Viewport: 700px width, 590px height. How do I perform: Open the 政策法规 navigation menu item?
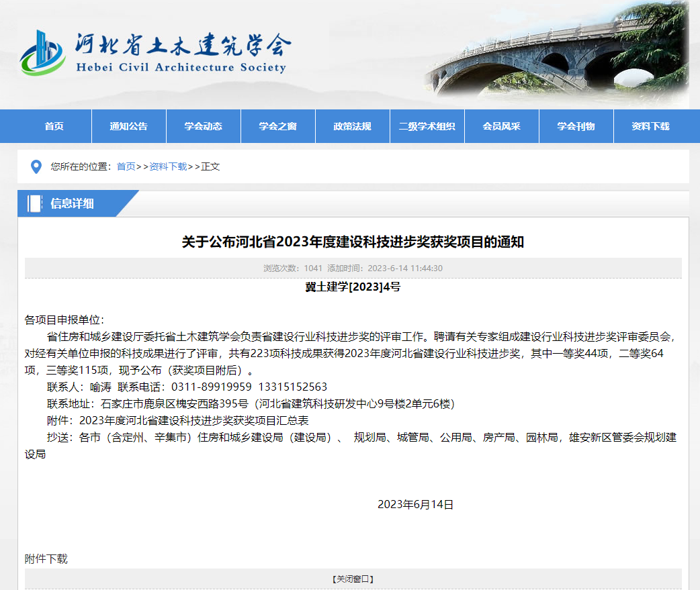(352, 126)
